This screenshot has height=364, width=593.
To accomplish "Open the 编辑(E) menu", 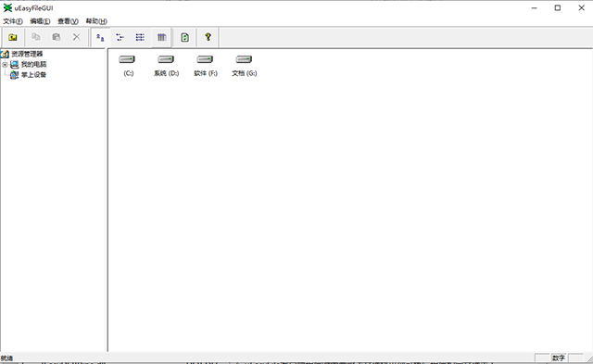I will 40,21.
